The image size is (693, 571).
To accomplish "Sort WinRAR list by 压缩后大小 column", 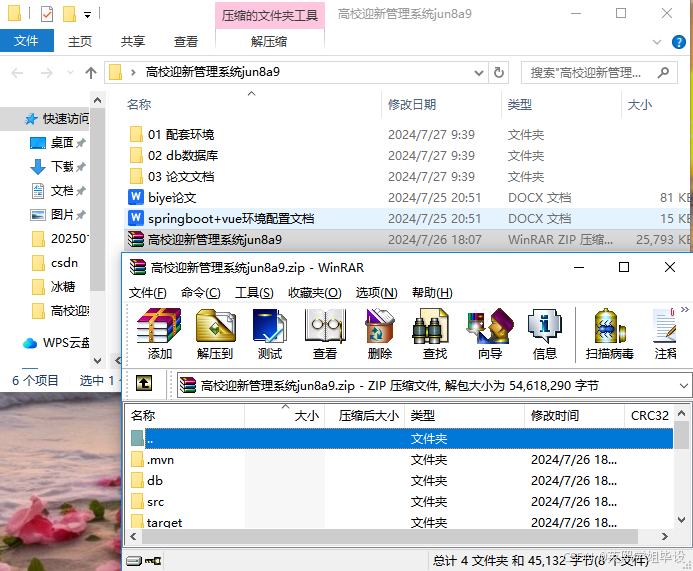I will (365, 415).
